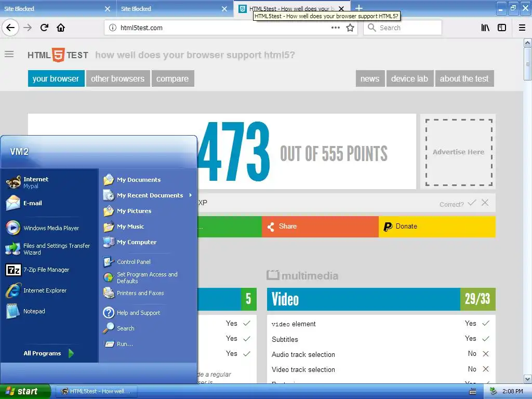Click the vertical scrollbar thumb
Screen dimensions: 532x399
pyautogui.click(x=527, y=64)
